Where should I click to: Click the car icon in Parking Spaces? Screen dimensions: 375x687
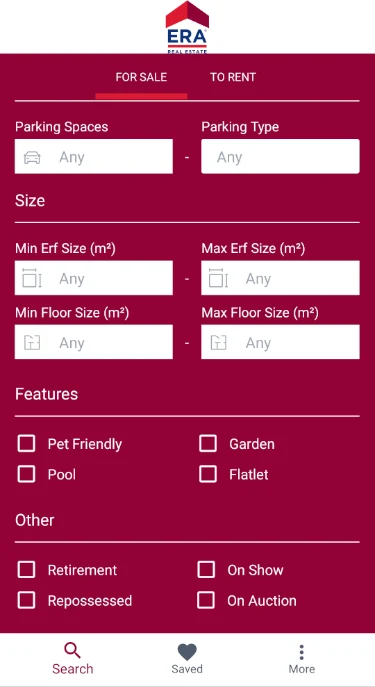coord(32,157)
